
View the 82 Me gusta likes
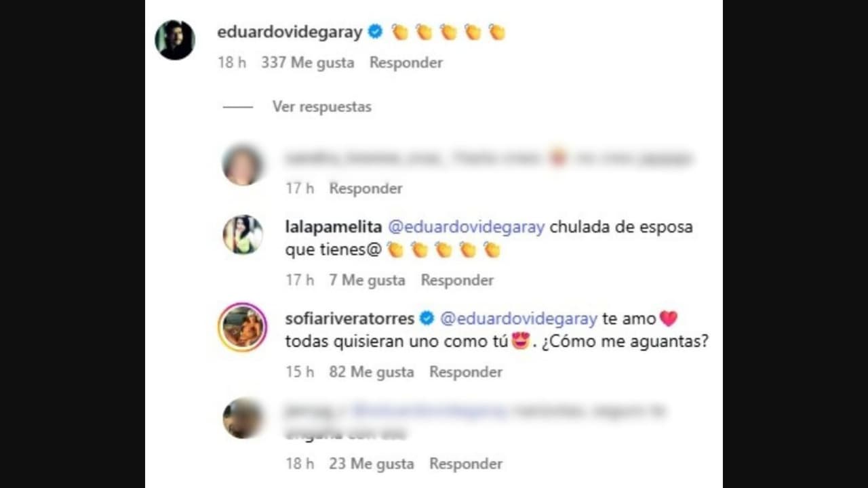(371, 372)
